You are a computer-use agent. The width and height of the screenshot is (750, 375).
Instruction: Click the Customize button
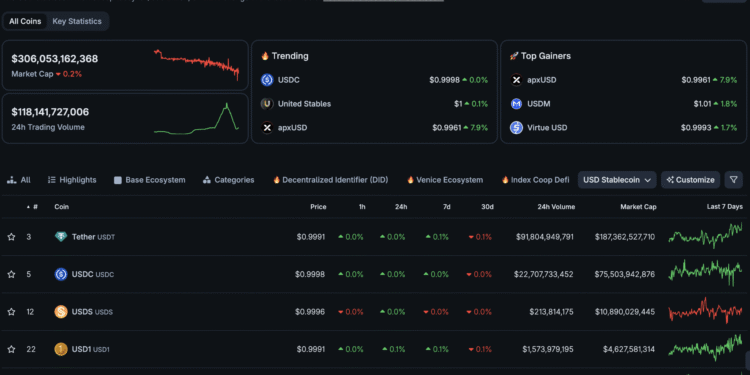[690, 180]
